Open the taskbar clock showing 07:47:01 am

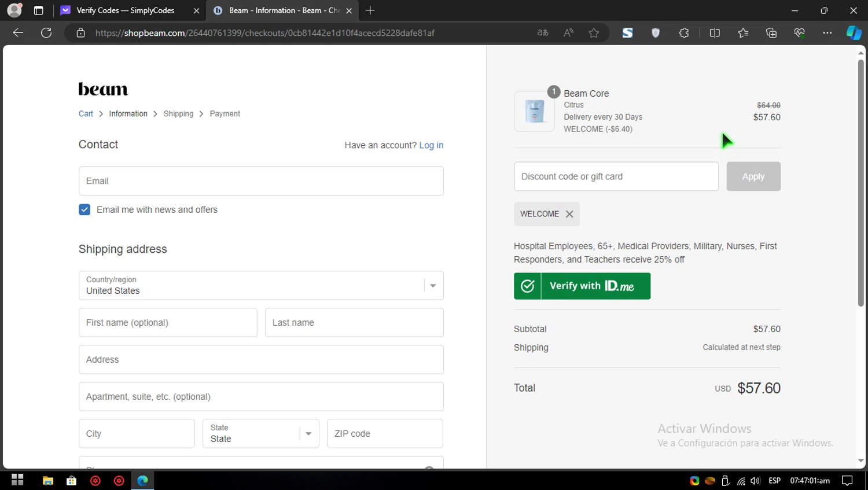[x=810, y=481]
